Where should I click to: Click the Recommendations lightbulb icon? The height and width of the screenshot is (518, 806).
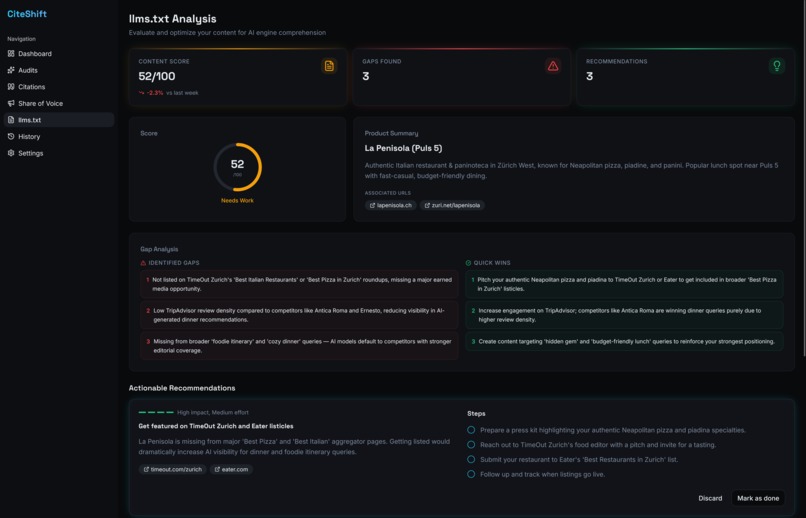click(x=777, y=66)
